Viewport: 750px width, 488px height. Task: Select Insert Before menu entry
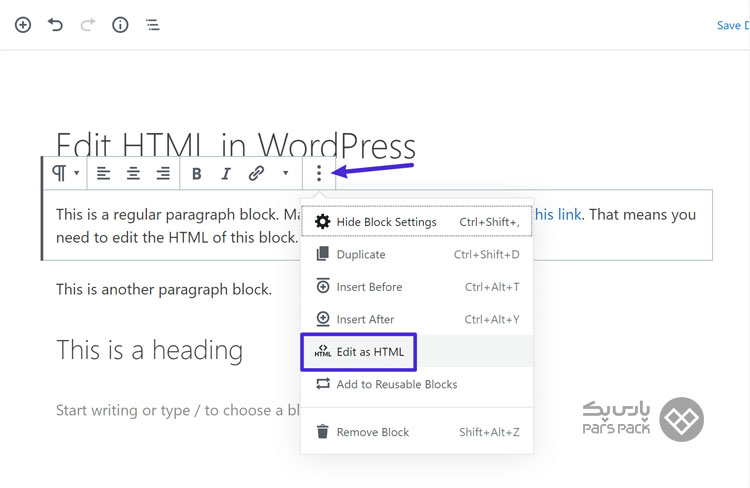(x=417, y=287)
